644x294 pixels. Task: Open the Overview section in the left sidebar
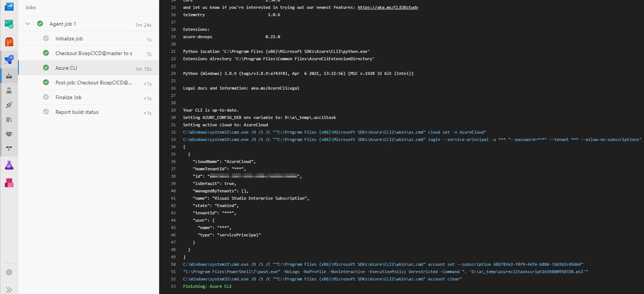tap(9, 7)
